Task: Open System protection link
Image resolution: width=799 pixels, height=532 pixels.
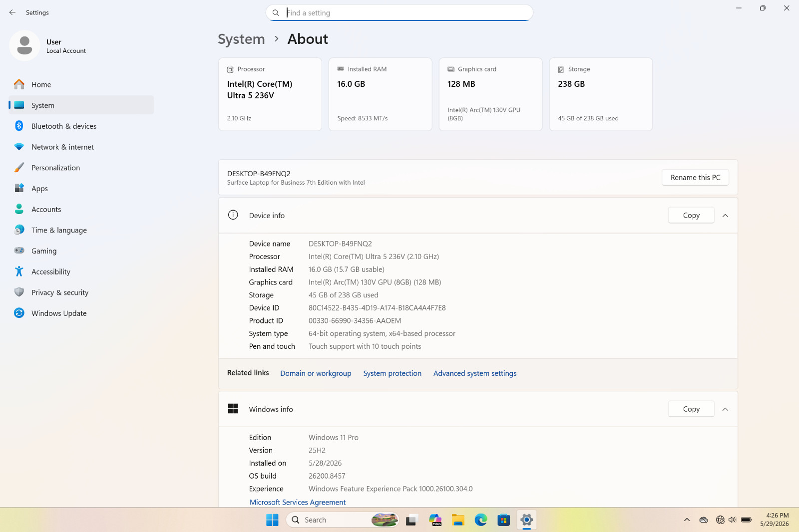Action: pyautogui.click(x=393, y=373)
